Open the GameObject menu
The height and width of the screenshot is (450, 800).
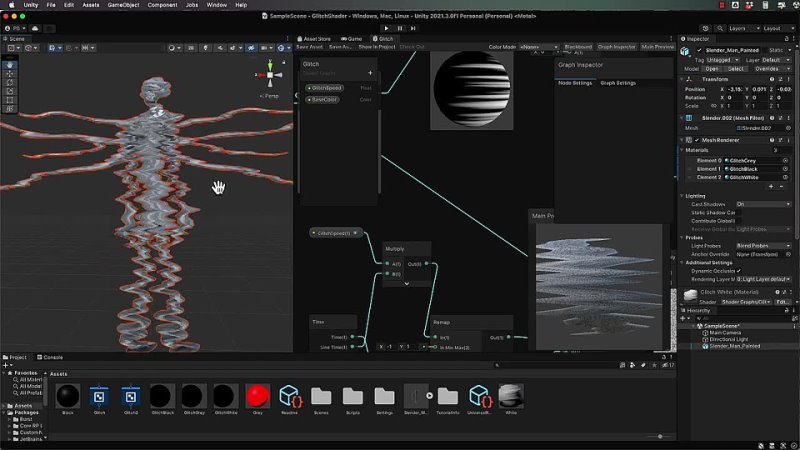123,5
